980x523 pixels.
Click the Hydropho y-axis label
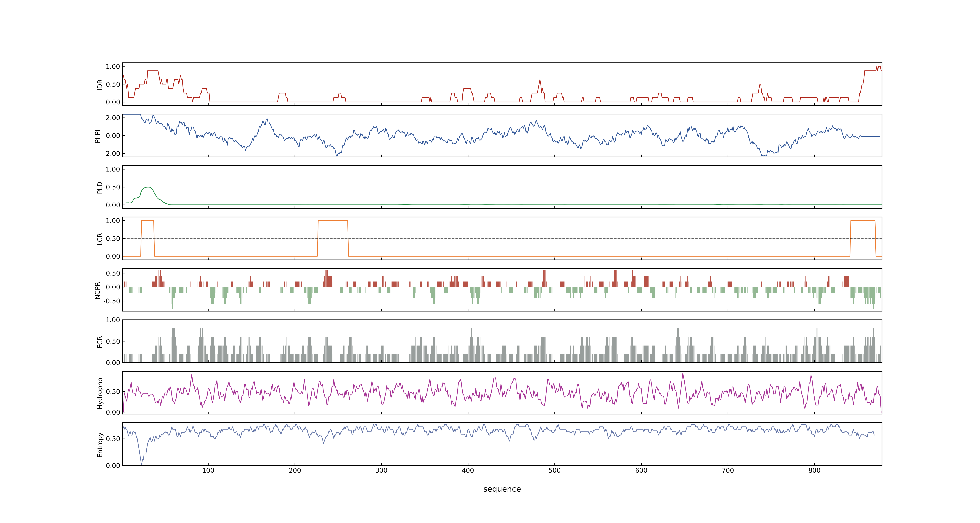pyautogui.click(x=100, y=393)
